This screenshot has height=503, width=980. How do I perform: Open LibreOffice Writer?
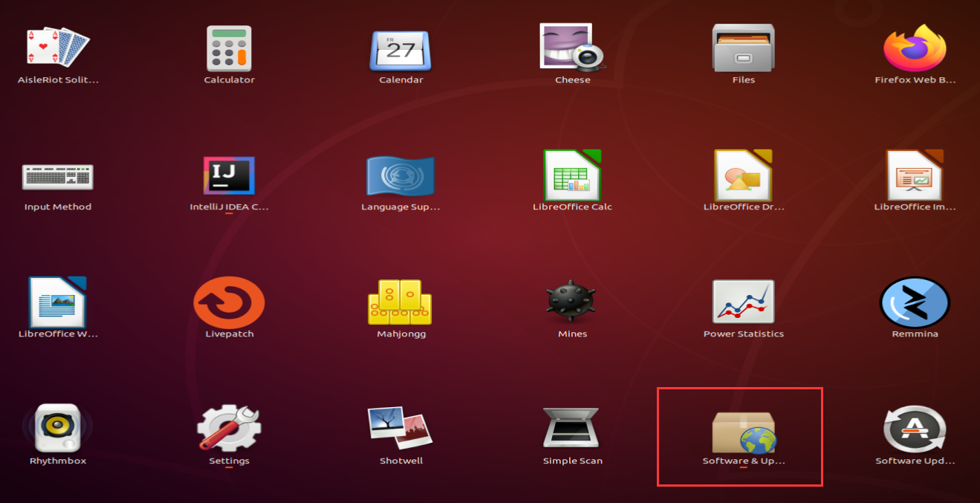58,302
